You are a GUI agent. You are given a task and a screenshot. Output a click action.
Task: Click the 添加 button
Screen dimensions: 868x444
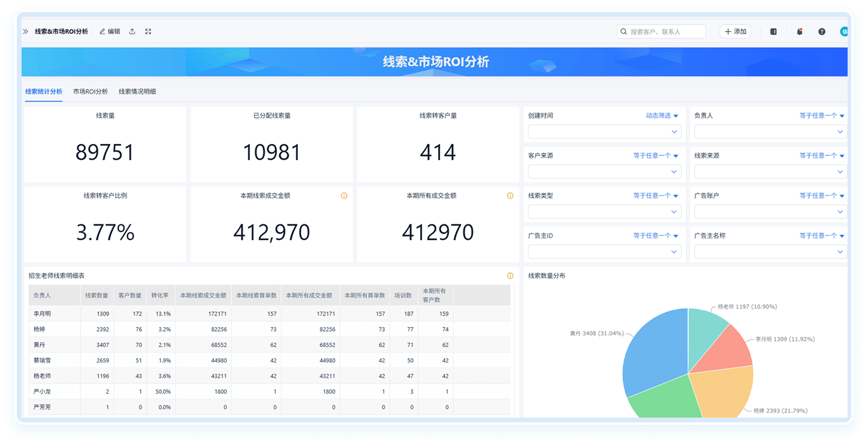(x=735, y=32)
